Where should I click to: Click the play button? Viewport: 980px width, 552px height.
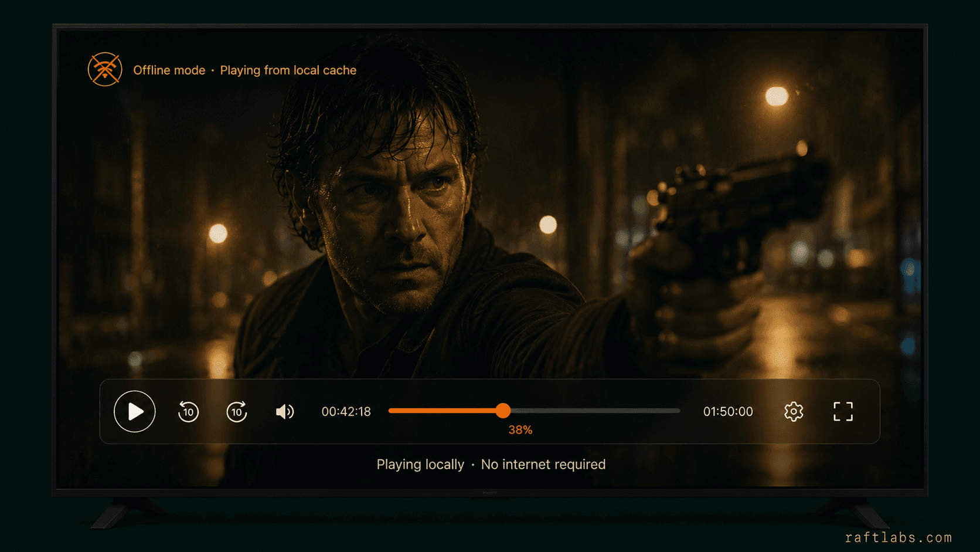(135, 411)
